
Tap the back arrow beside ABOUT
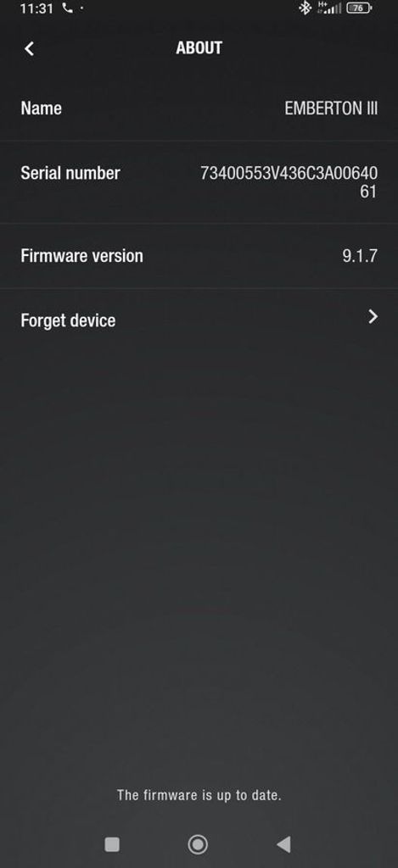[30, 48]
